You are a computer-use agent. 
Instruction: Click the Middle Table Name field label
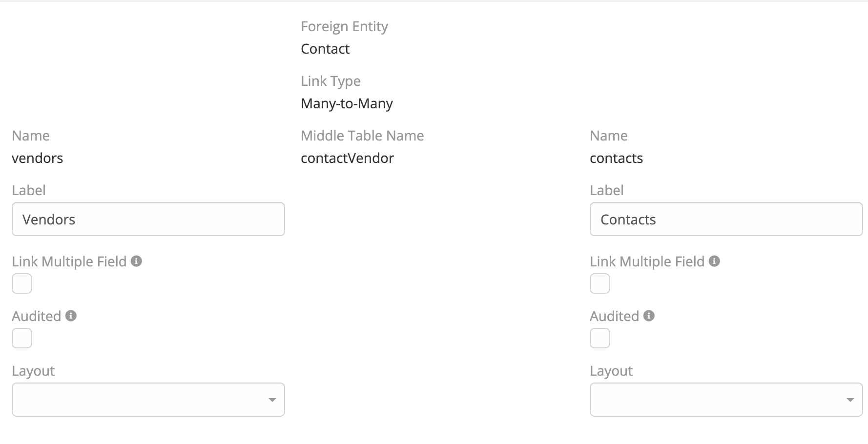pyautogui.click(x=362, y=136)
